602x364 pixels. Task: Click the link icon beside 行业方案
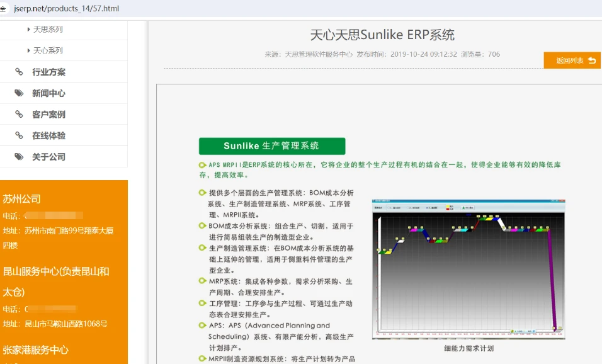pos(19,71)
